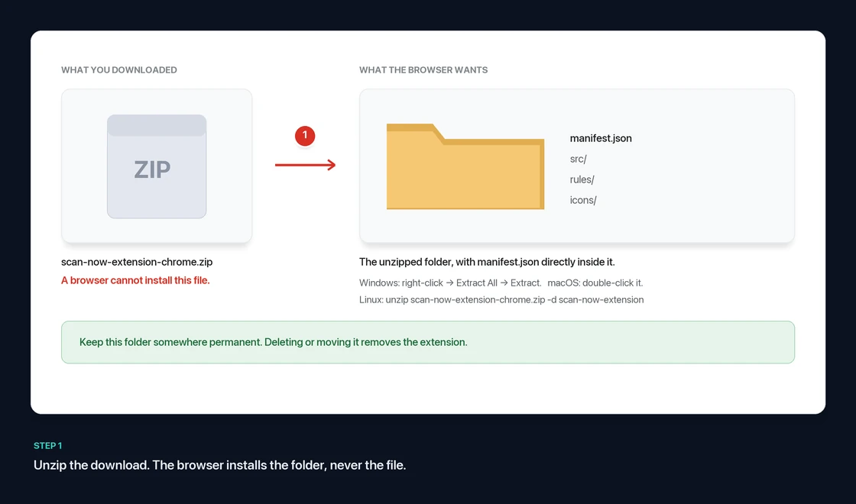The image size is (856, 504).
Task: Click the 'STEP 1' label
Action: pyautogui.click(x=48, y=446)
